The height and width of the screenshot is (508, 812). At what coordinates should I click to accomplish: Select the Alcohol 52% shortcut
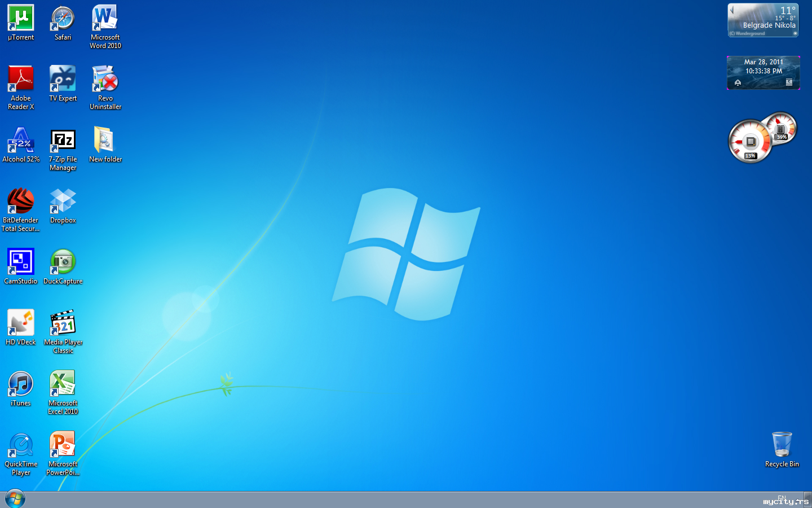tap(21, 144)
